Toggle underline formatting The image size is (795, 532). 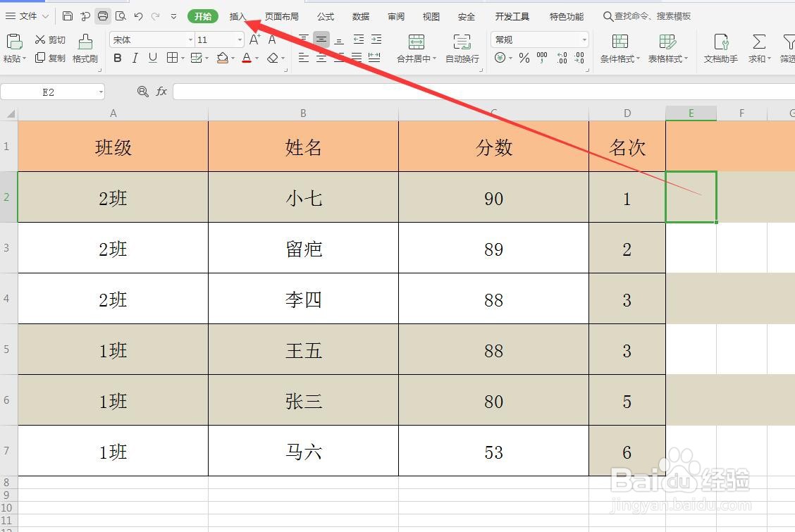(154, 58)
